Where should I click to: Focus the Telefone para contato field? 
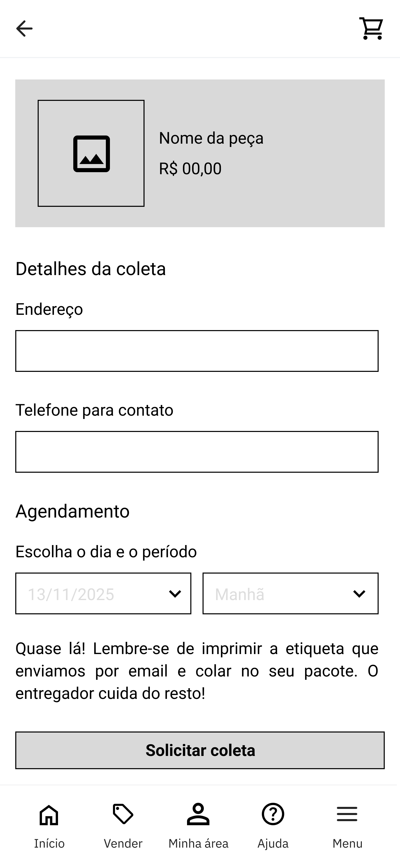click(197, 452)
